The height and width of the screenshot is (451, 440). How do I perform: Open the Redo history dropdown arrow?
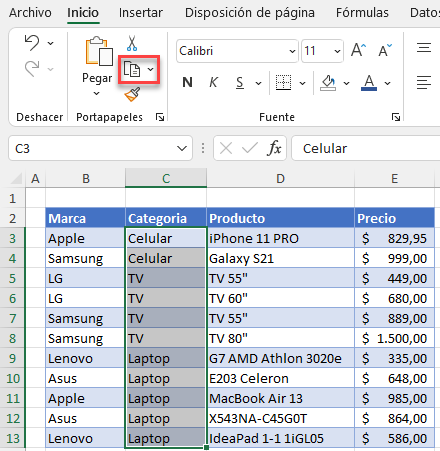coord(51,69)
